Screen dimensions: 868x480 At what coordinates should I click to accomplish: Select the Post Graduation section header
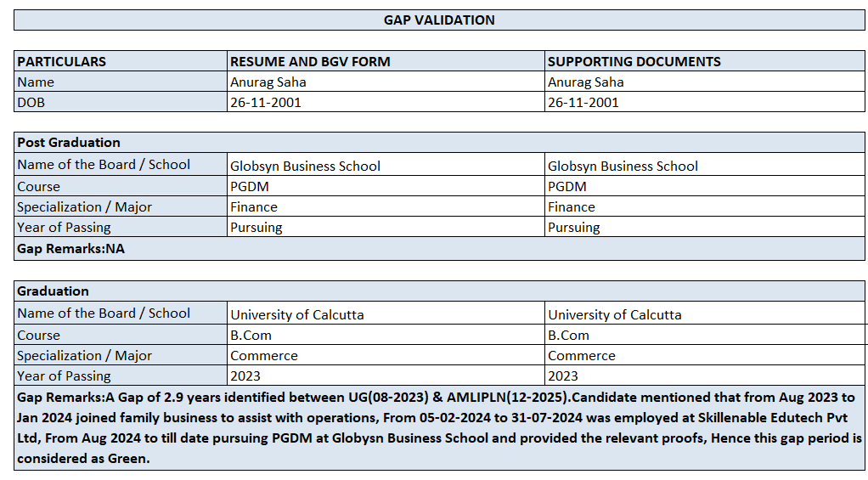pos(69,143)
